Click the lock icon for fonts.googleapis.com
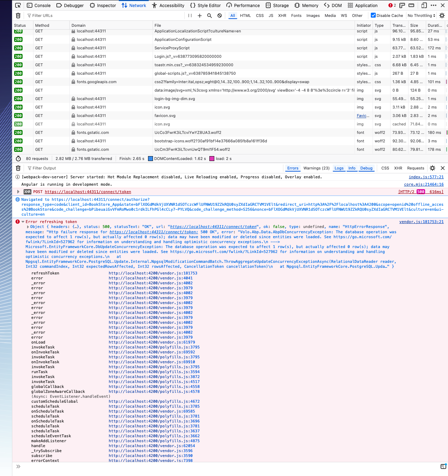 point(73,82)
